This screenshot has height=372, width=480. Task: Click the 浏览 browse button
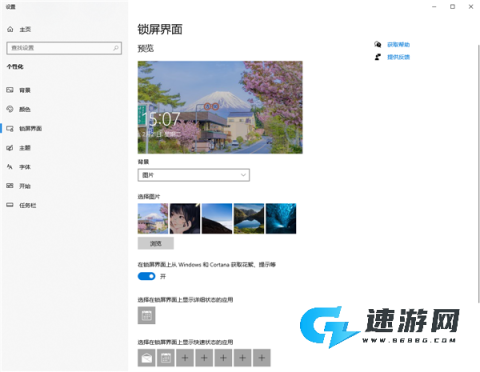point(156,243)
